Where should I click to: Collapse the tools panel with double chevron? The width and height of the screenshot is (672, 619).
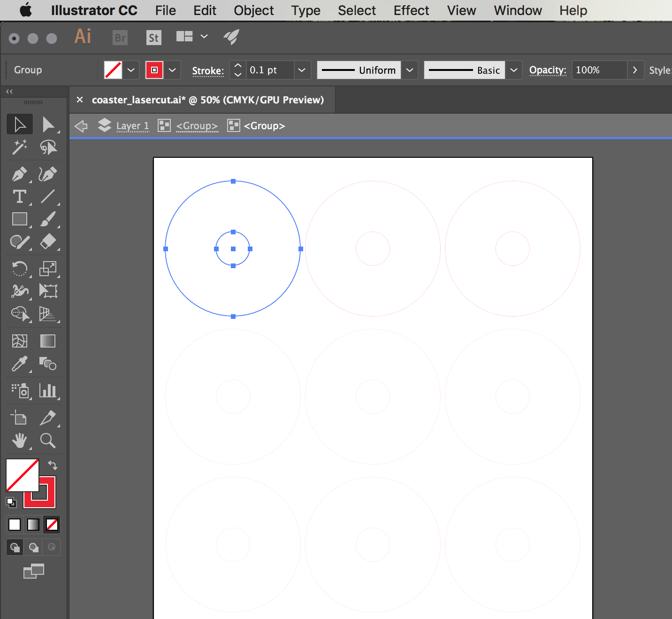point(9,92)
